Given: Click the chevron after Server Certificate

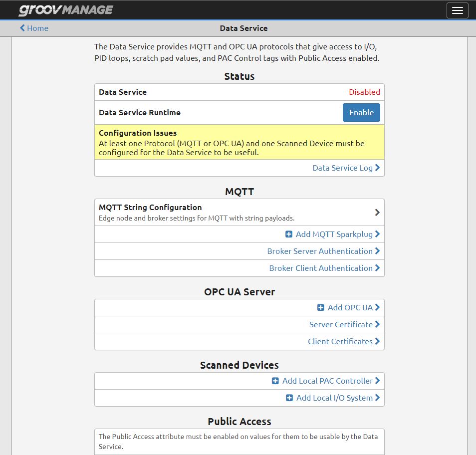Looking at the screenshot, I should [377, 324].
